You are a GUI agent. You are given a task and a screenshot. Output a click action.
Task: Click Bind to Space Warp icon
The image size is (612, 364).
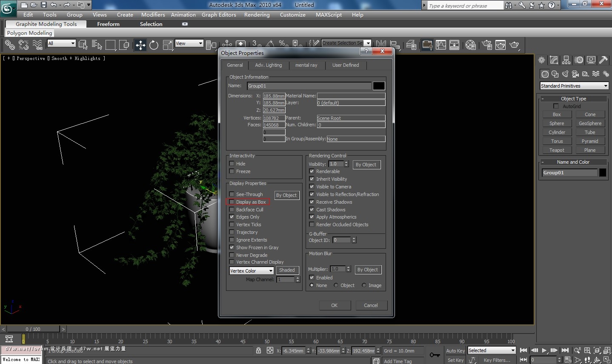coord(37,45)
